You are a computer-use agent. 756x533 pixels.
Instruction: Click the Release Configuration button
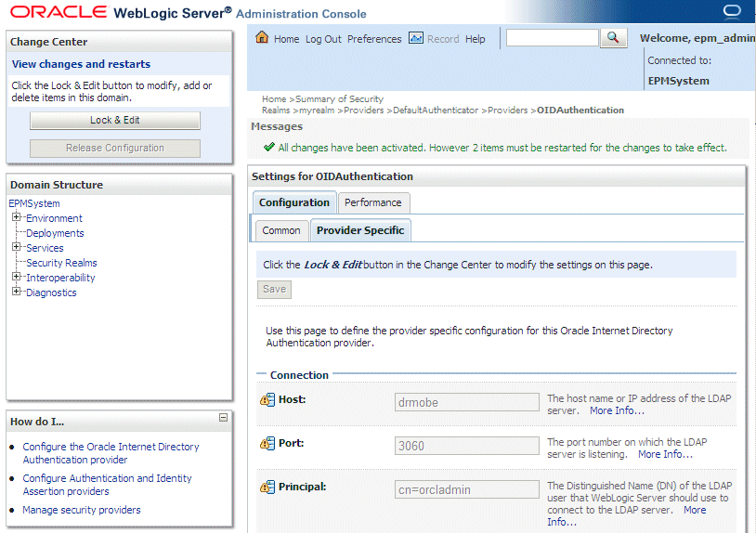pyautogui.click(x=115, y=149)
